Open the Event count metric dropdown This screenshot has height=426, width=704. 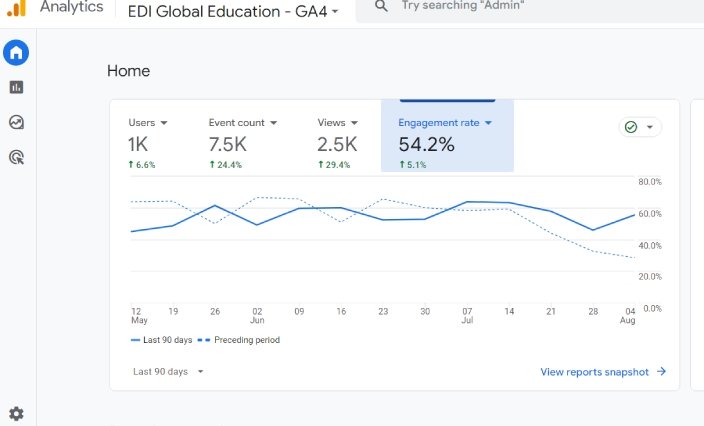coord(242,123)
